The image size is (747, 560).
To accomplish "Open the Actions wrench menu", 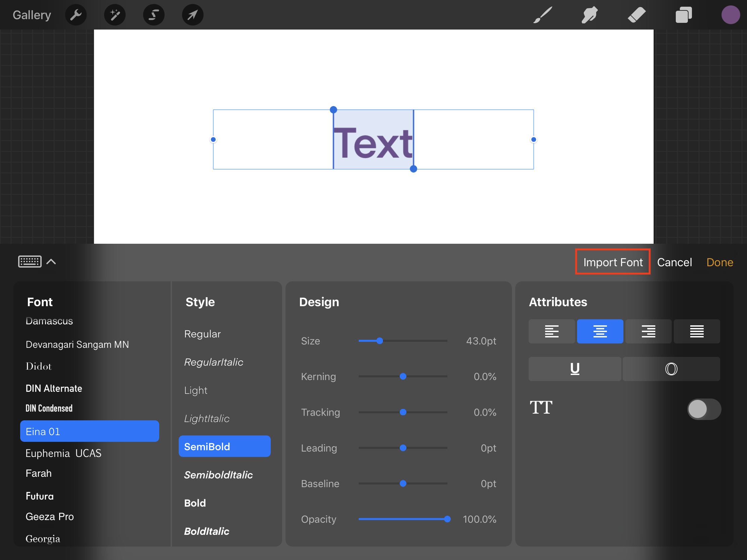I will click(76, 15).
